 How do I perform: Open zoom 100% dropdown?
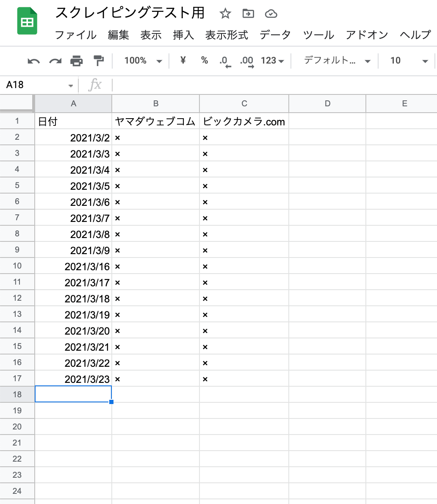tap(143, 61)
